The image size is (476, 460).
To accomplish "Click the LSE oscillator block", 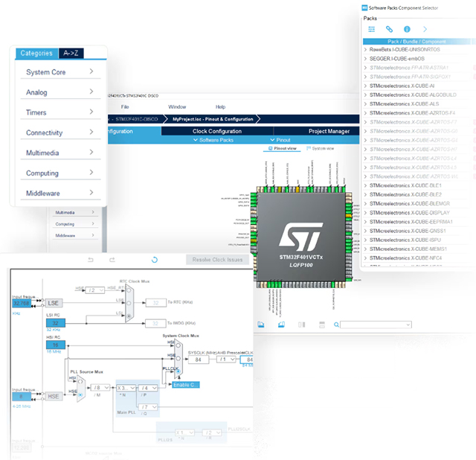I will 54,303.
